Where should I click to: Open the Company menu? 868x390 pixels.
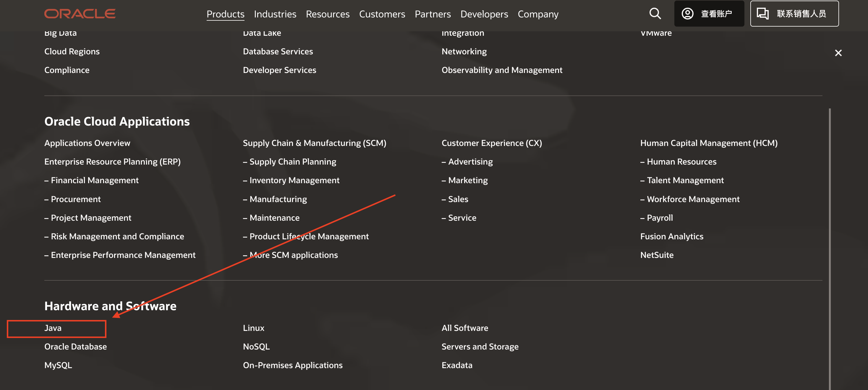pyautogui.click(x=538, y=14)
